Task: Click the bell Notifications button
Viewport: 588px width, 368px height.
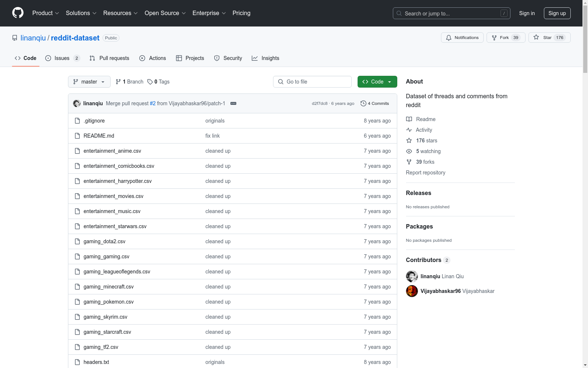Action: tap(462, 38)
